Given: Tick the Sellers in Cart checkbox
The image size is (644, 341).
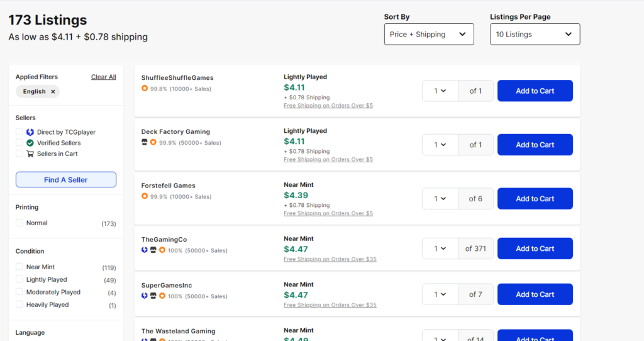Looking at the screenshot, I should [19, 154].
